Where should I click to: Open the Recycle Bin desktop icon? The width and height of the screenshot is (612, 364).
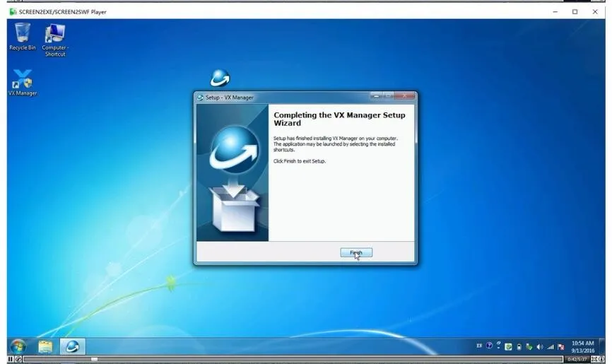(22, 37)
